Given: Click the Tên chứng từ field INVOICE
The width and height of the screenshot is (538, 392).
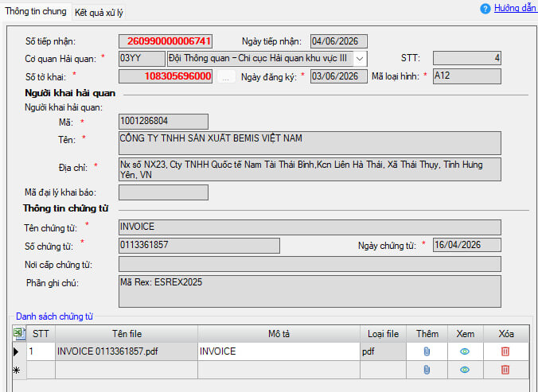Looking at the screenshot, I should pos(310,227).
